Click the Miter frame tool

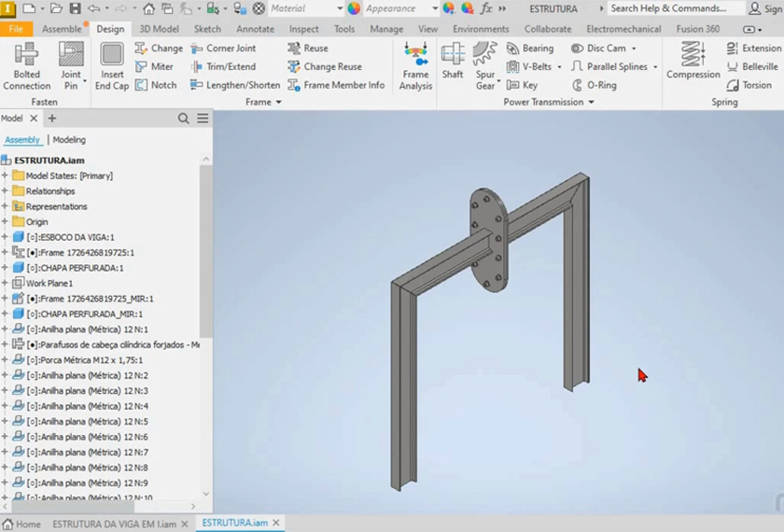click(154, 66)
